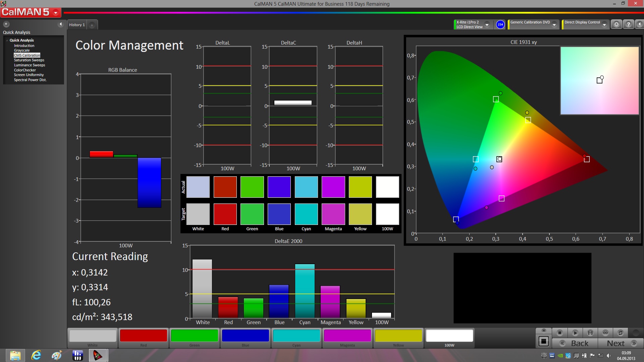Select the Cyan color swatch at the bottom
The height and width of the screenshot is (362, 644).
click(296, 336)
